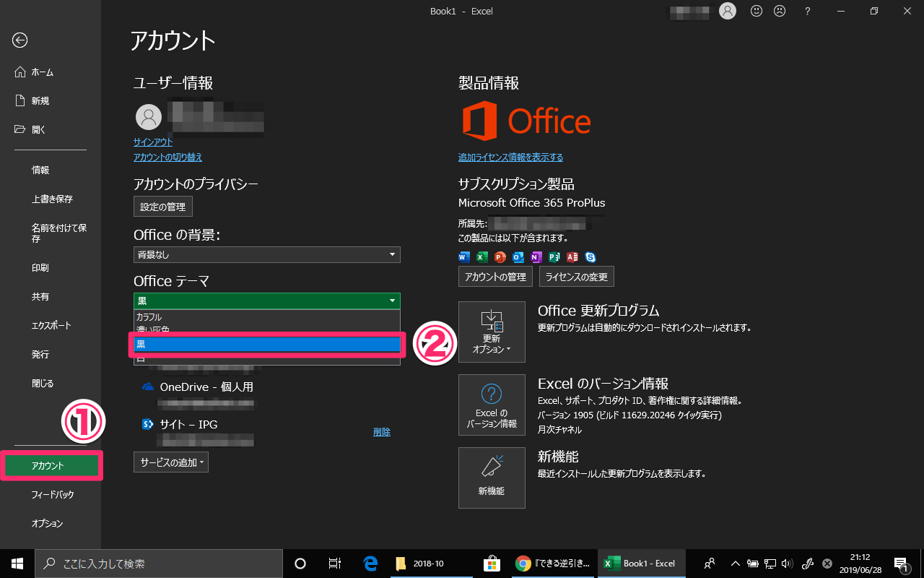
Task: Open Excel version info (Excel のバージョン情報) button
Action: [492, 405]
